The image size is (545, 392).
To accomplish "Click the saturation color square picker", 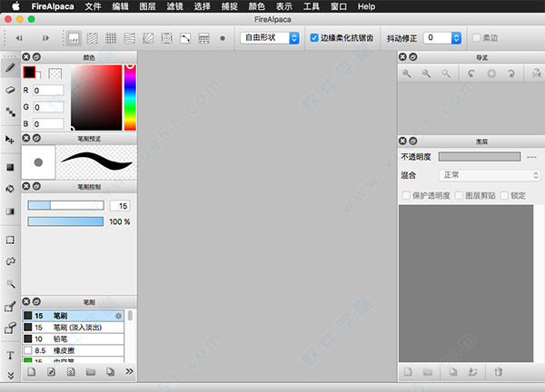I will 96,97.
